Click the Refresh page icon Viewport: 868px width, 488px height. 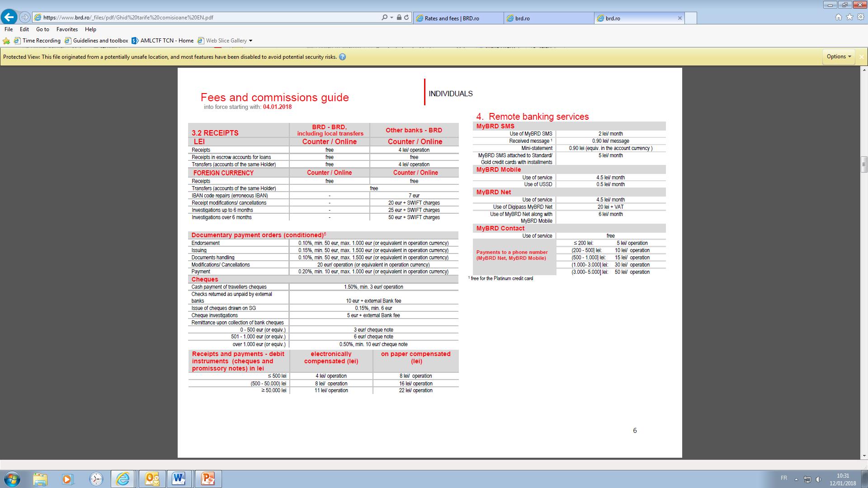(406, 18)
